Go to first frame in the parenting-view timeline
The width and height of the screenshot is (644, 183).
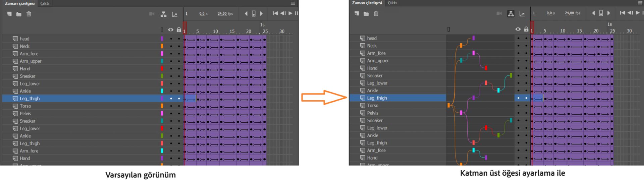tap(623, 13)
